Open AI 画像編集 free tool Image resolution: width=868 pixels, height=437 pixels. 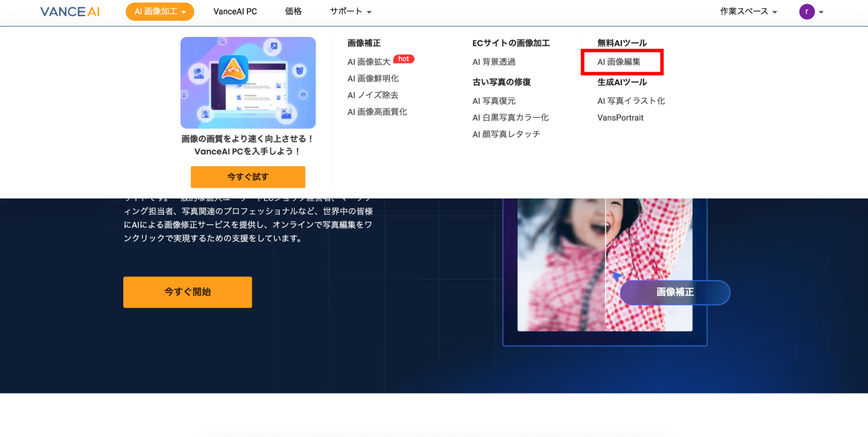[619, 62]
